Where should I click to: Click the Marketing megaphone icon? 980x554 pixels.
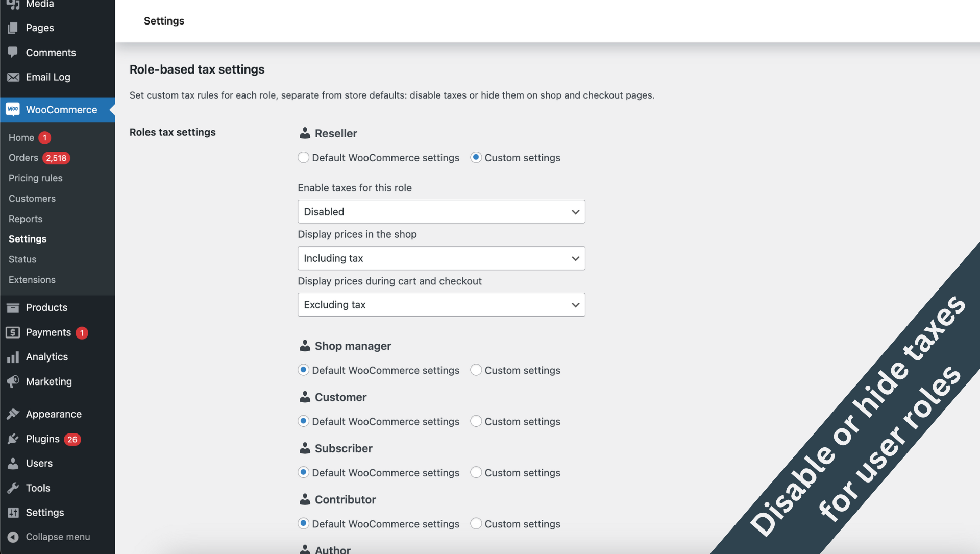pos(13,381)
